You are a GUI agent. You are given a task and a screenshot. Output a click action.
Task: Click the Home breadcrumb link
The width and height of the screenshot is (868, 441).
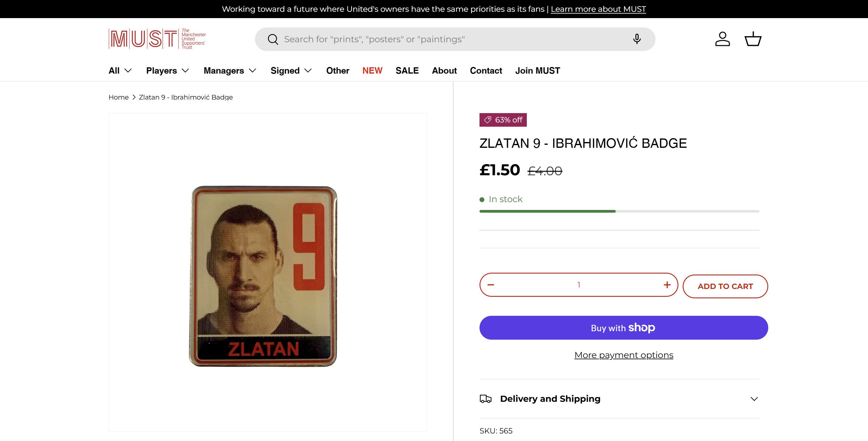click(119, 97)
